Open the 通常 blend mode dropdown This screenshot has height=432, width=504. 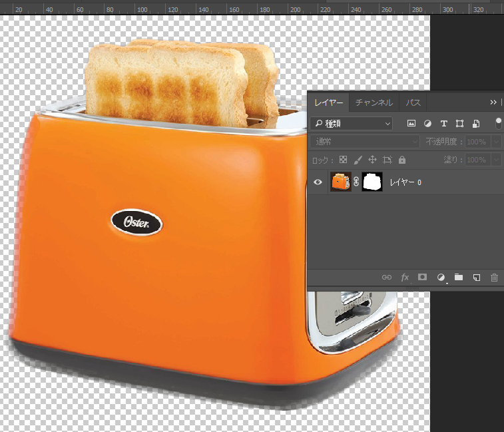pos(365,141)
